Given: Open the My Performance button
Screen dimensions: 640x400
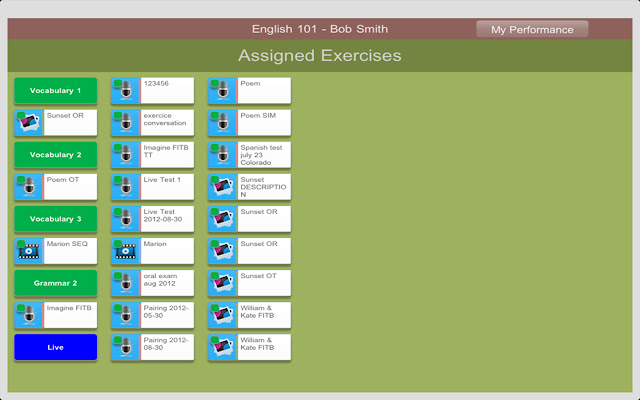Looking at the screenshot, I should click(x=532, y=29).
